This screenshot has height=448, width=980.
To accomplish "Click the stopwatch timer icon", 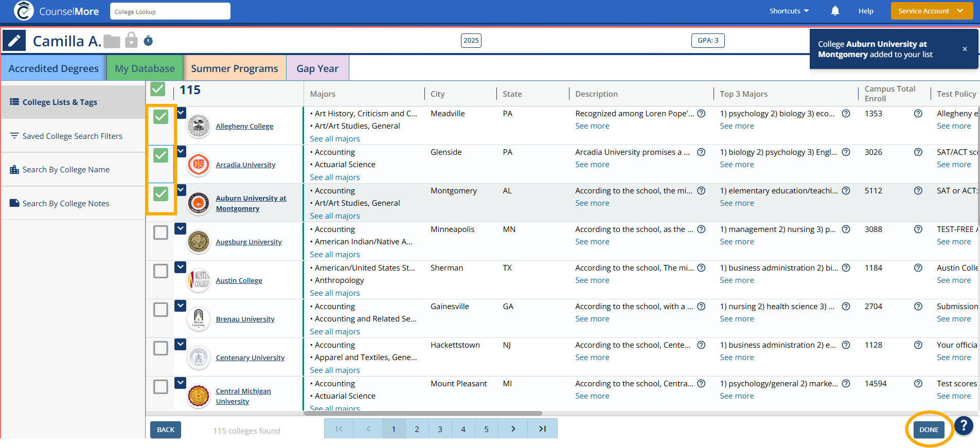I will click(148, 41).
